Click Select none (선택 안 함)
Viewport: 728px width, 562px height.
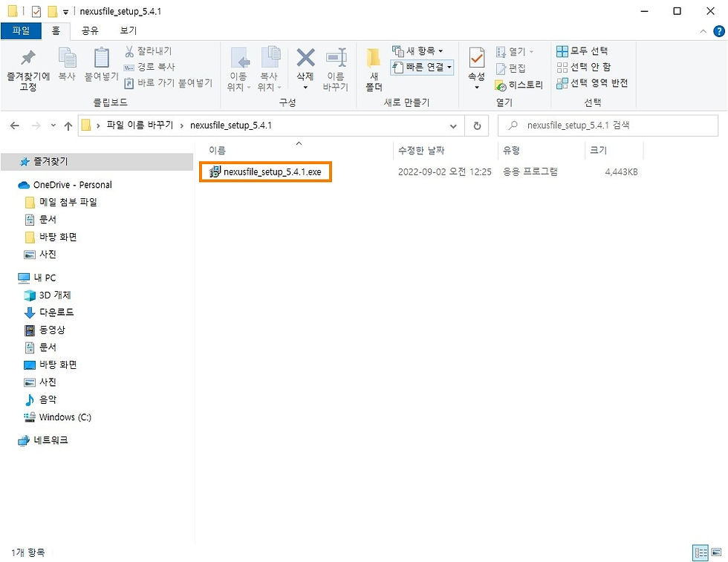[x=584, y=68]
